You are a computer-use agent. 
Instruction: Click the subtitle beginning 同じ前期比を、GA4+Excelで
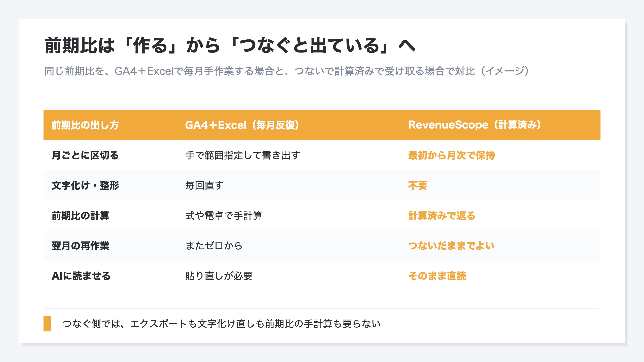(287, 71)
